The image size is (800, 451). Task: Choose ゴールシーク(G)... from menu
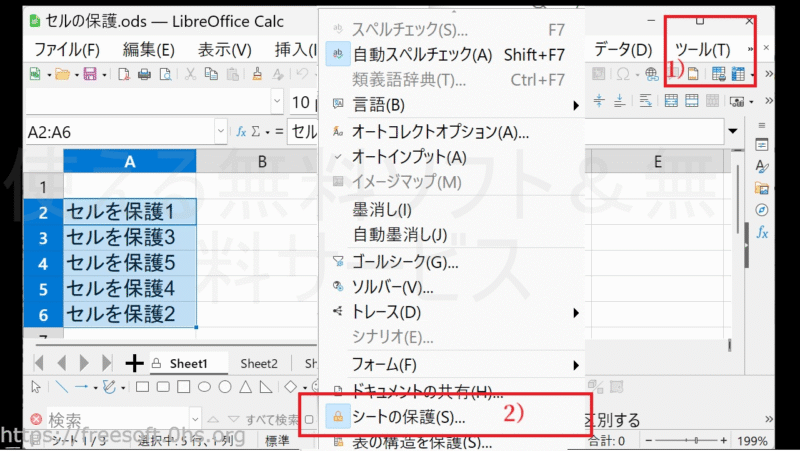(405, 262)
